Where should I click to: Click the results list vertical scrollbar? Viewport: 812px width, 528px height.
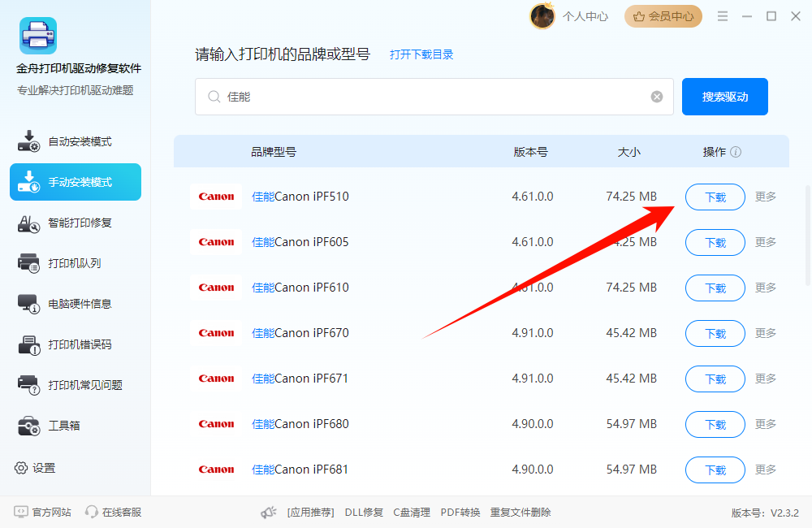[807, 236]
